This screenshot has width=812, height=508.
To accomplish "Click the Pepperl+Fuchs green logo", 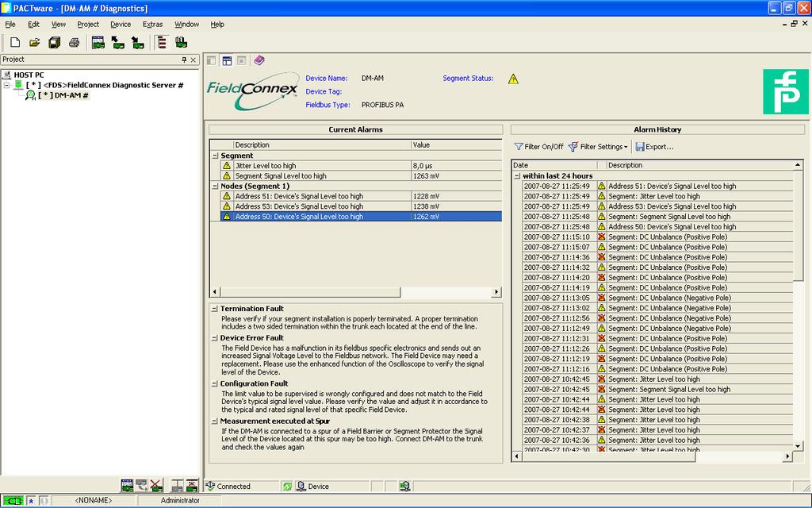I will (786, 92).
